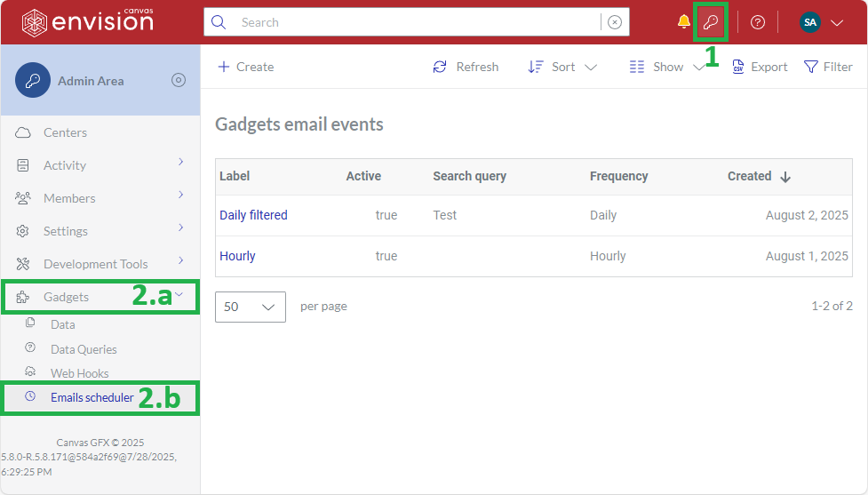Expand the user account menu chevron
The height and width of the screenshot is (495, 868).
[x=837, y=23]
